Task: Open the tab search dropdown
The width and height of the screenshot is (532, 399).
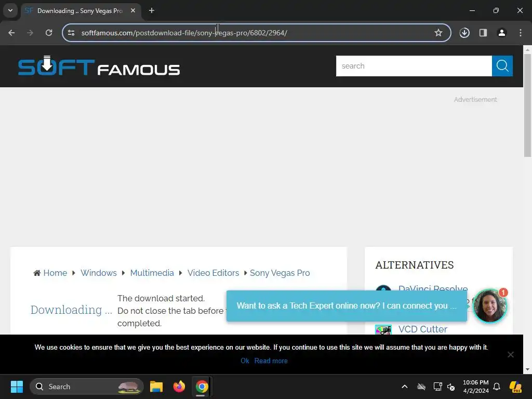Action: [10, 10]
